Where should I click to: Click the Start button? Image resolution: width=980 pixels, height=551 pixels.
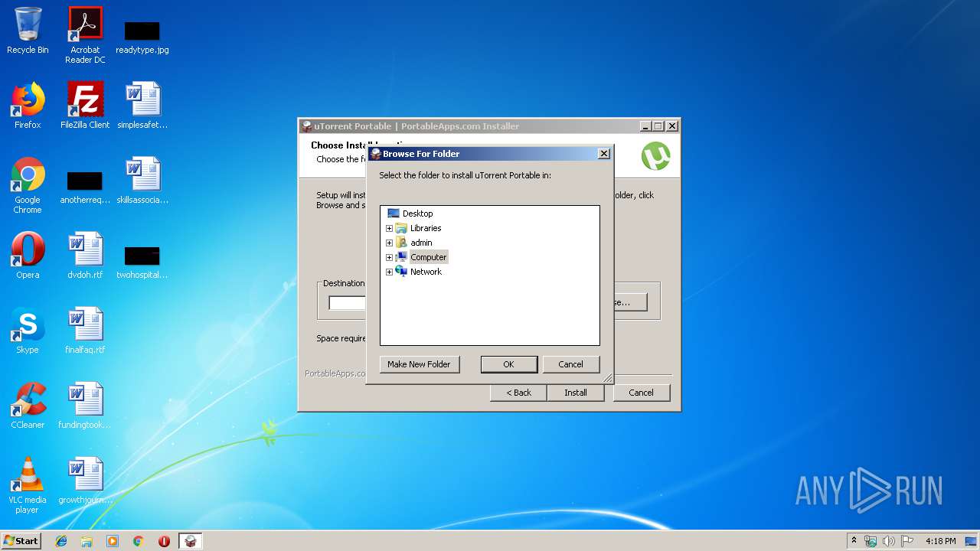(x=21, y=541)
